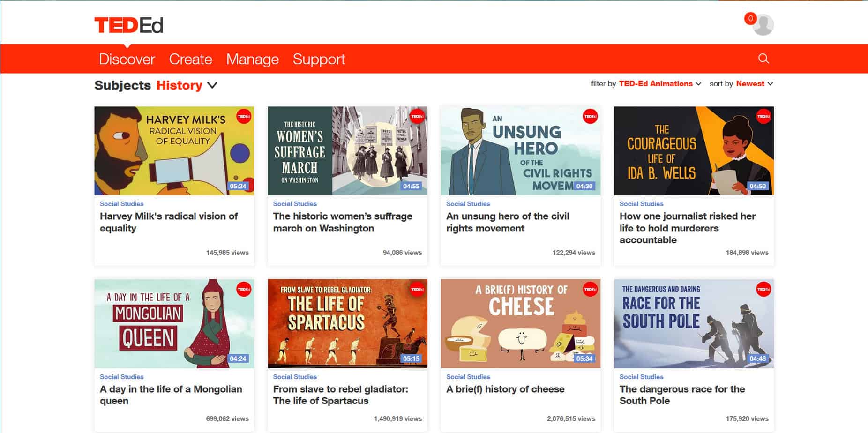
Task: Click the 1,490,919 views text
Action: point(398,419)
